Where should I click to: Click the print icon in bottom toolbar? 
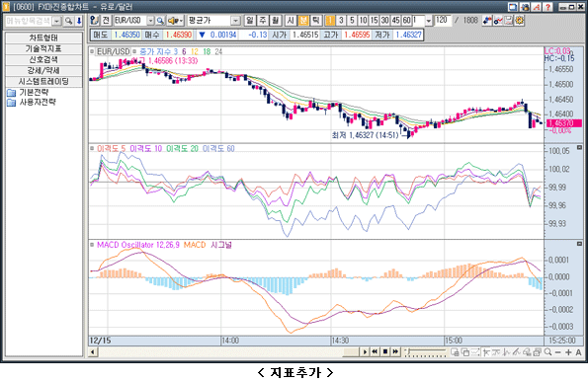pyautogui.click(x=538, y=352)
